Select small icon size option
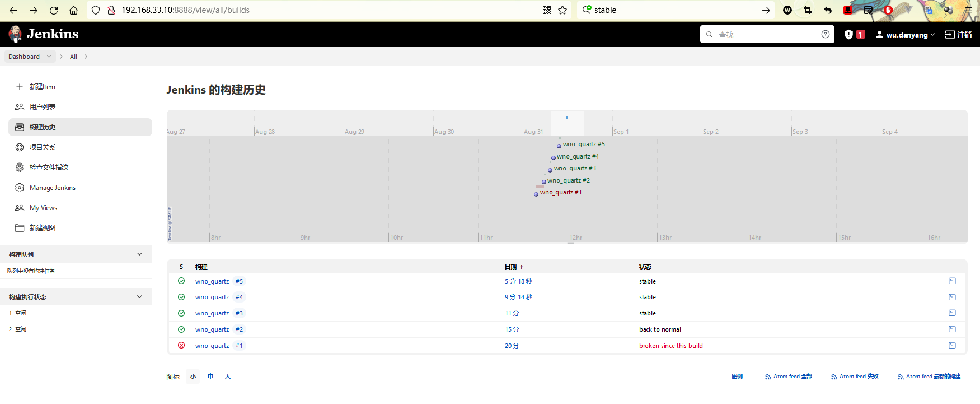The width and height of the screenshot is (980, 404). (193, 377)
